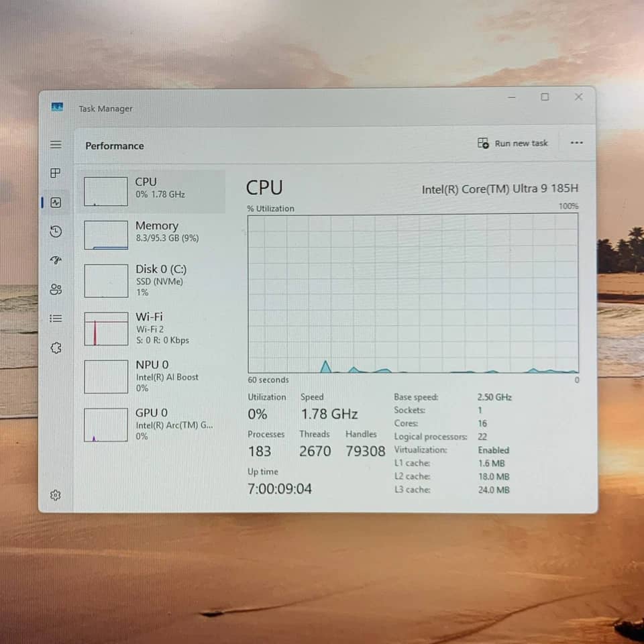Click the % Utilization label
The height and width of the screenshot is (644, 644).
[x=270, y=209]
